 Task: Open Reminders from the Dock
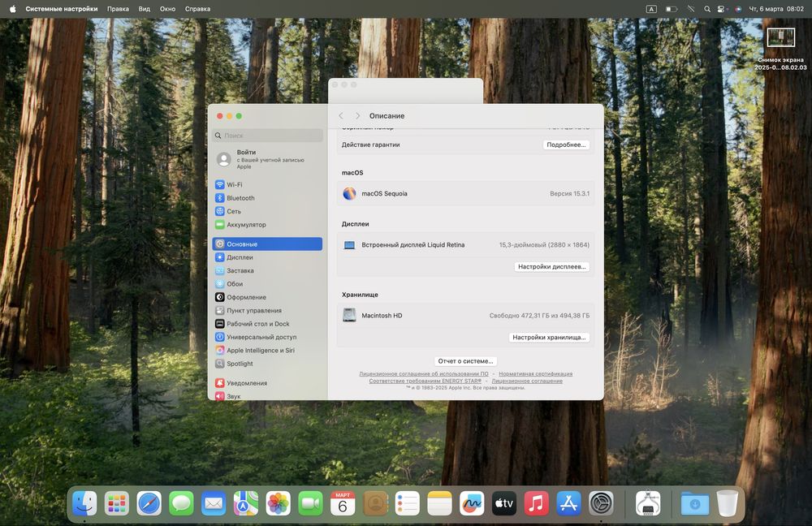[407, 503]
